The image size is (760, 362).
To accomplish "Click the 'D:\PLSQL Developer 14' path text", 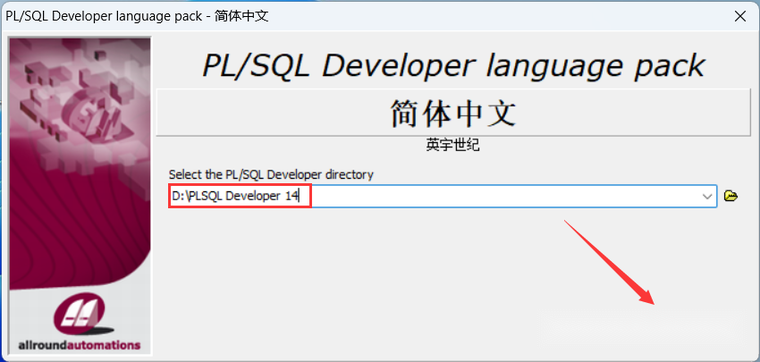I will pos(235,196).
